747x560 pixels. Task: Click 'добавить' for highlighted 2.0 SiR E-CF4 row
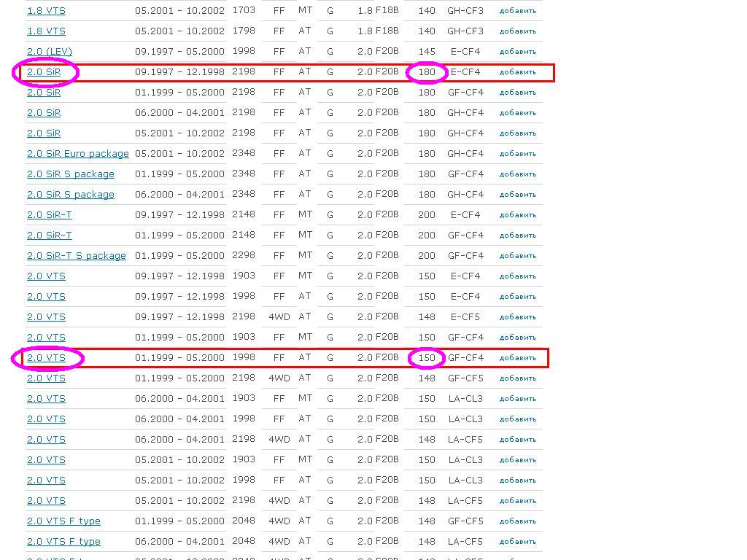517,72
